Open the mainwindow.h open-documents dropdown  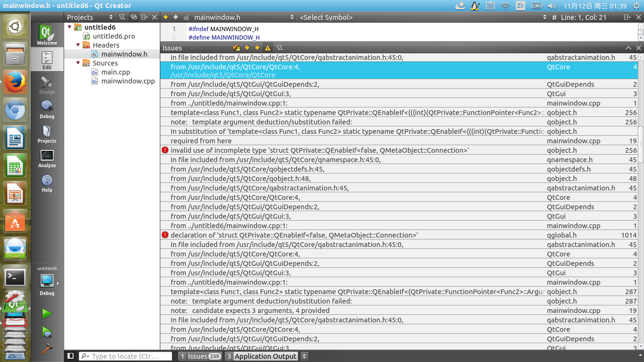[x=244, y=17]
